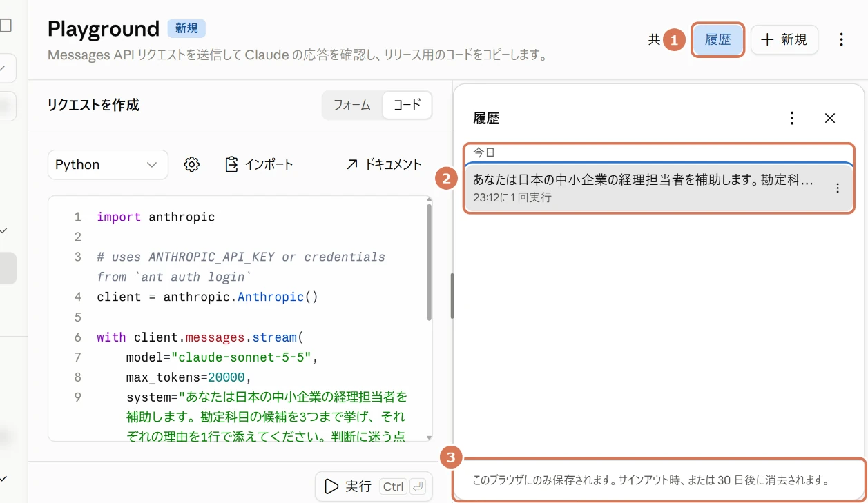Click the 'このブラウザにのみ保存されます' footer note

(650, 480)
